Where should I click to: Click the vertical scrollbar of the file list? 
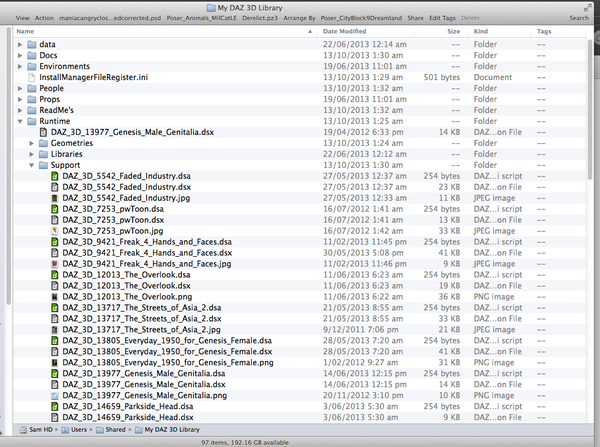(x=590, y=111)
